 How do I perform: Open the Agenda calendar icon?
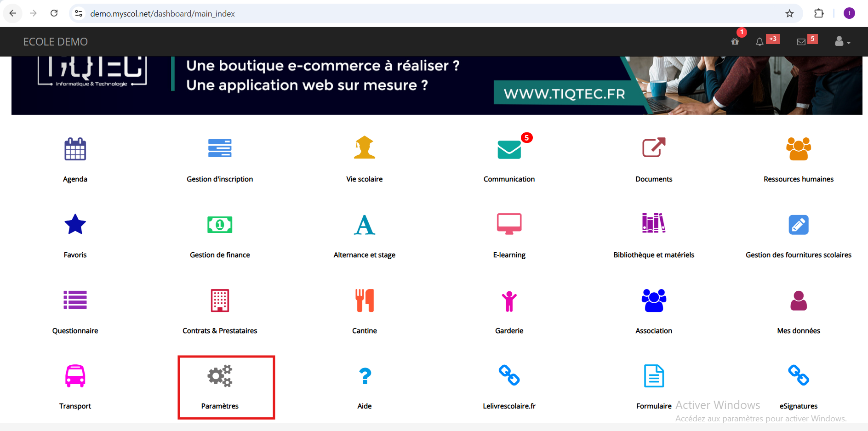tap(75, 149)
